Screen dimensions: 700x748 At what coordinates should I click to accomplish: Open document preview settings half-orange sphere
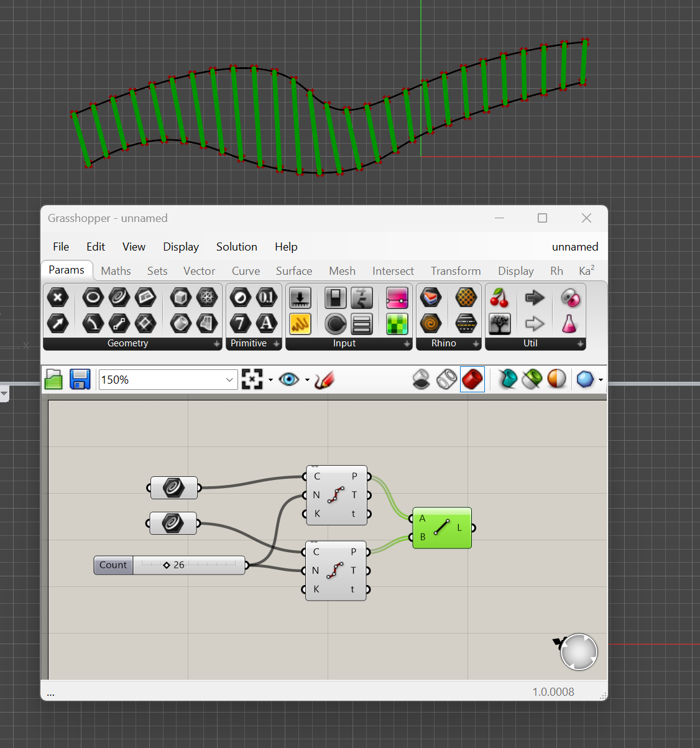click(x=556, y=379)
